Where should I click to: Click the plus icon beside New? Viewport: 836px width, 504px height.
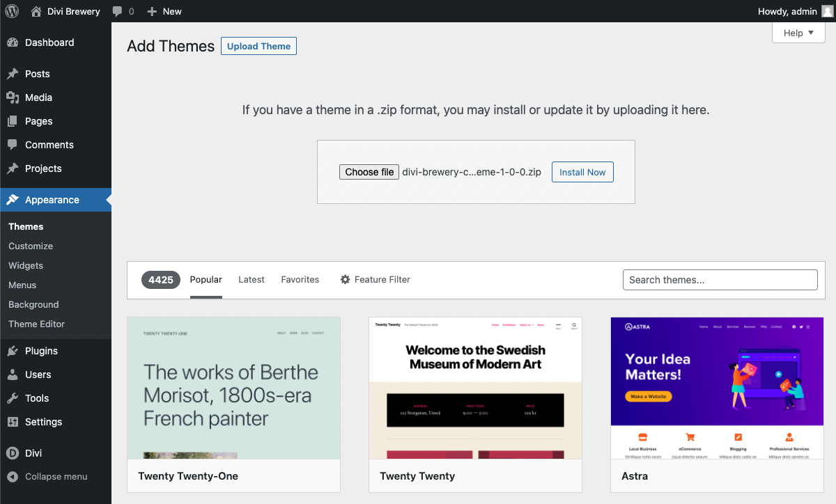[152, 12]
